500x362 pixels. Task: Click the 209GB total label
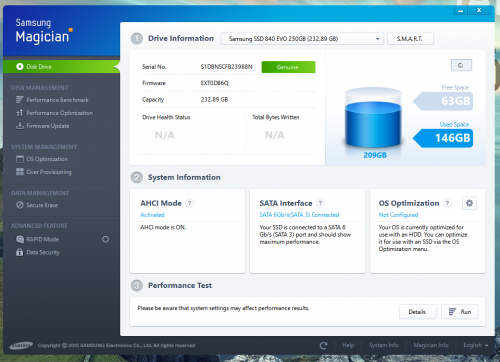(x=375, y=155)
